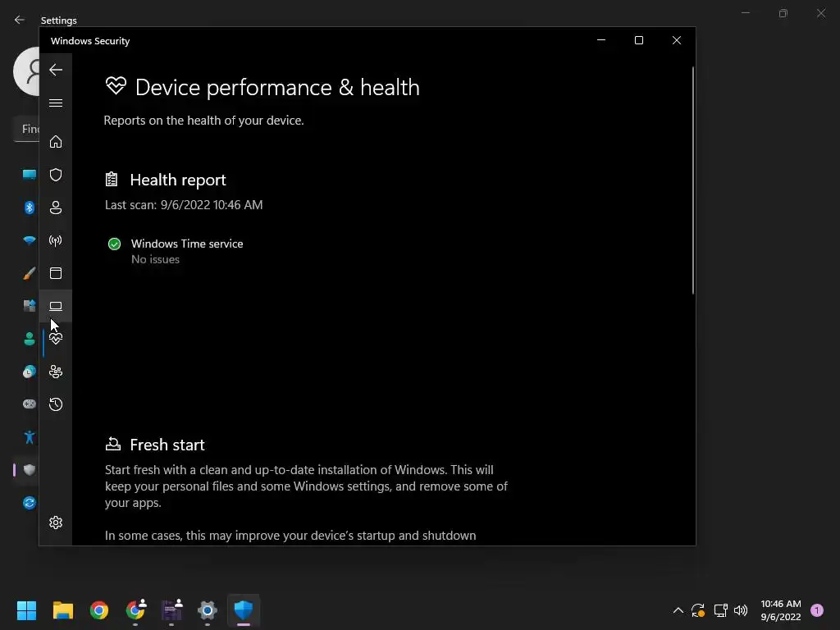Open the Home section in Windows Security

(56, 142)
